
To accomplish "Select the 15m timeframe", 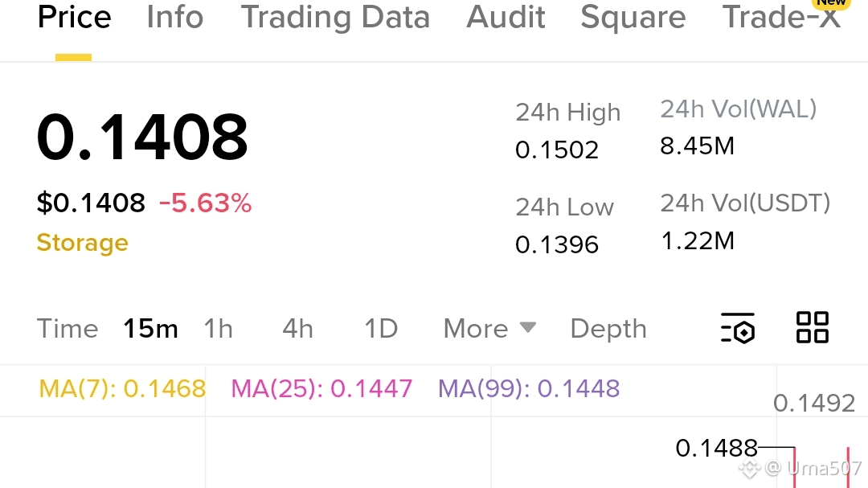I will coord(150,329).
